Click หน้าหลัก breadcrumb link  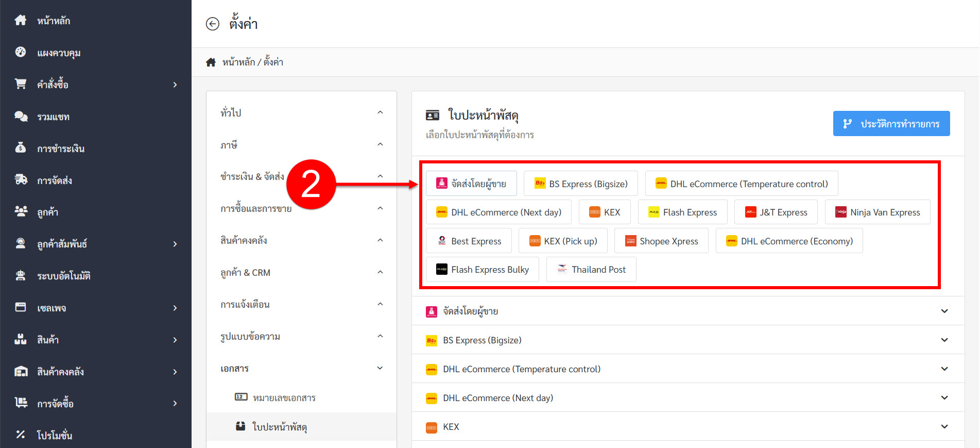238,62
